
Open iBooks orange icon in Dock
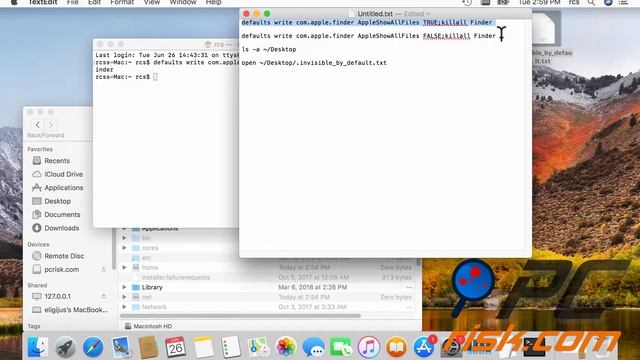[396, 347]
